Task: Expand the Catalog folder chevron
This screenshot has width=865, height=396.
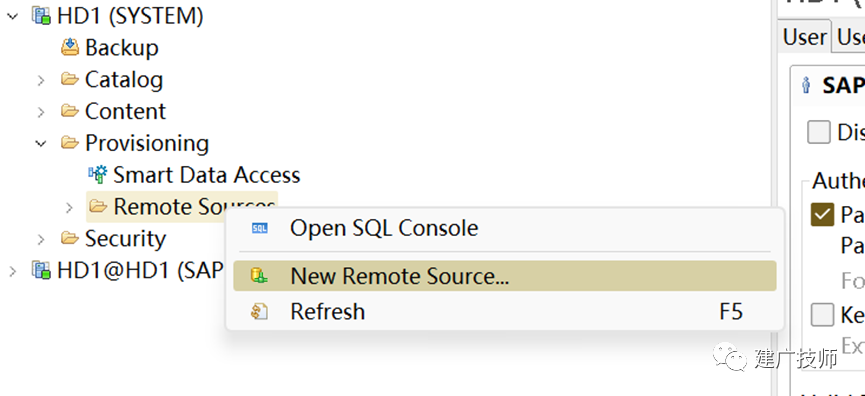Action: pos(41,81)
